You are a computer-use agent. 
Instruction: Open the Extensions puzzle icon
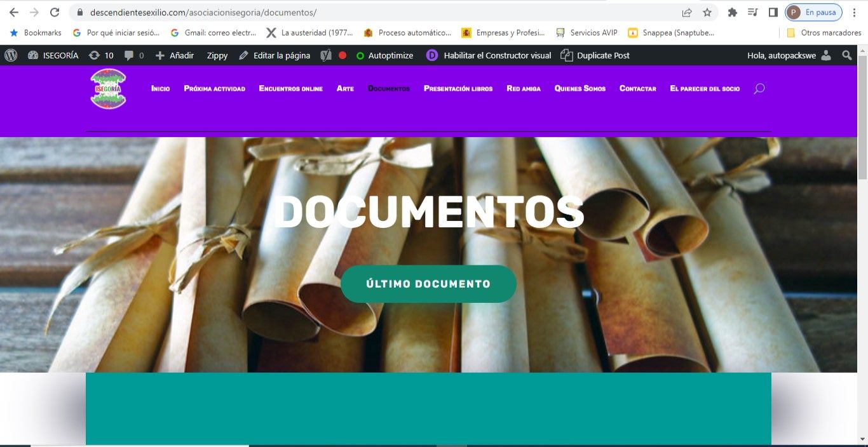[x=733, y=12]
